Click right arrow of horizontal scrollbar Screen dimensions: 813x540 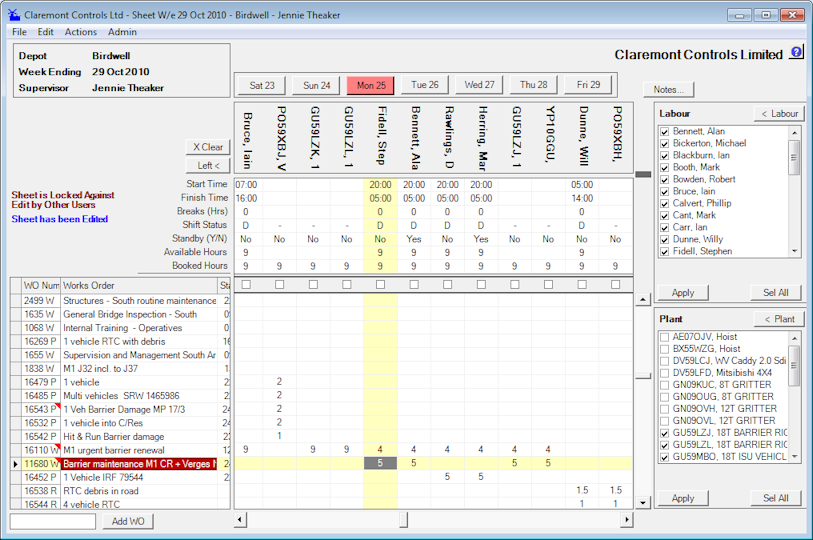click(x=627, y=520)
